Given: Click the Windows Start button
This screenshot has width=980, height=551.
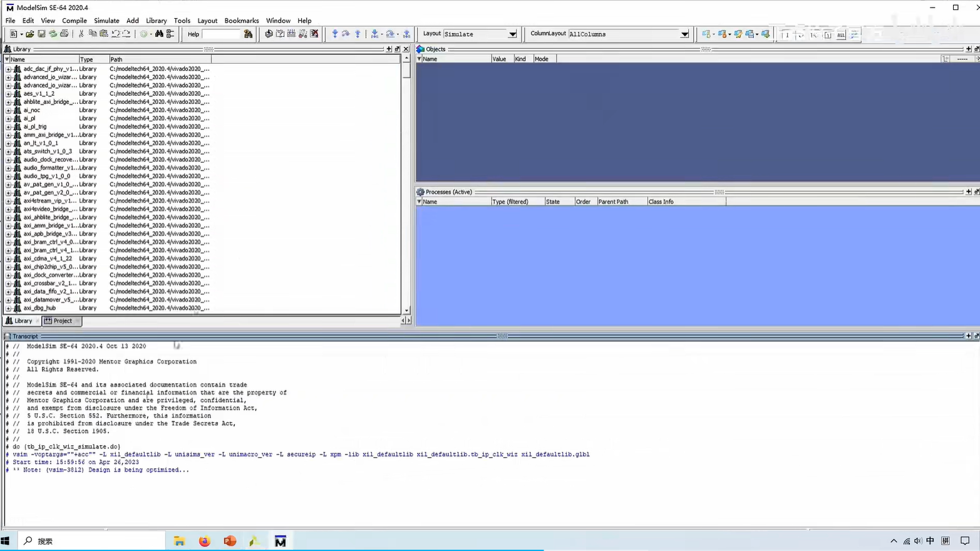Looking at the screenshot, I should click(x=6, y=541).
